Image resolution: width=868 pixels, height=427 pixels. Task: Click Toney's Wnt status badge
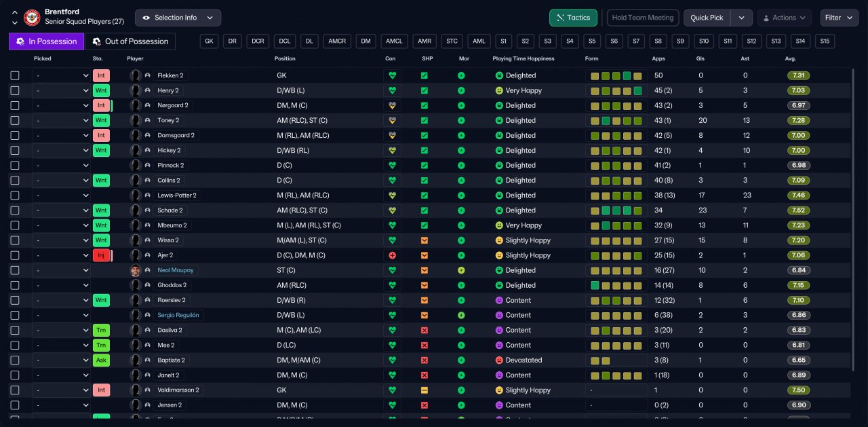tap(101, 121)
